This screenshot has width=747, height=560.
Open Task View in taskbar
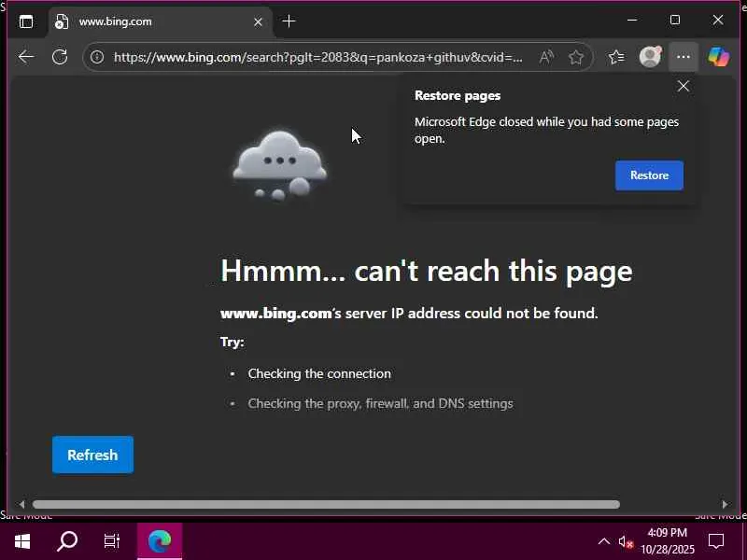tap(112, 541)
